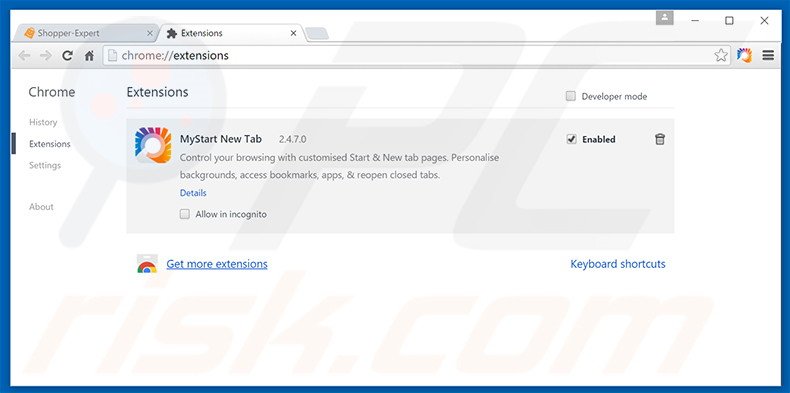
Task: Open Settings in the sidebar
Action: tap(45, 165)
